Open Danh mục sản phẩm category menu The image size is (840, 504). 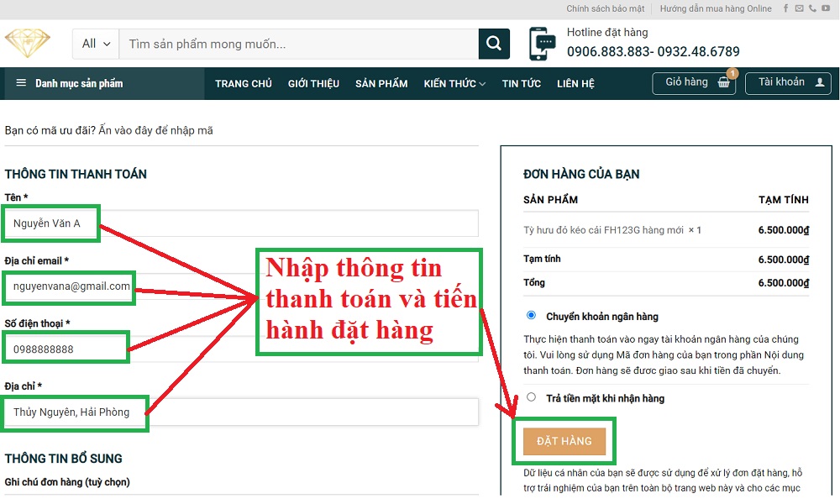(69, 84)
